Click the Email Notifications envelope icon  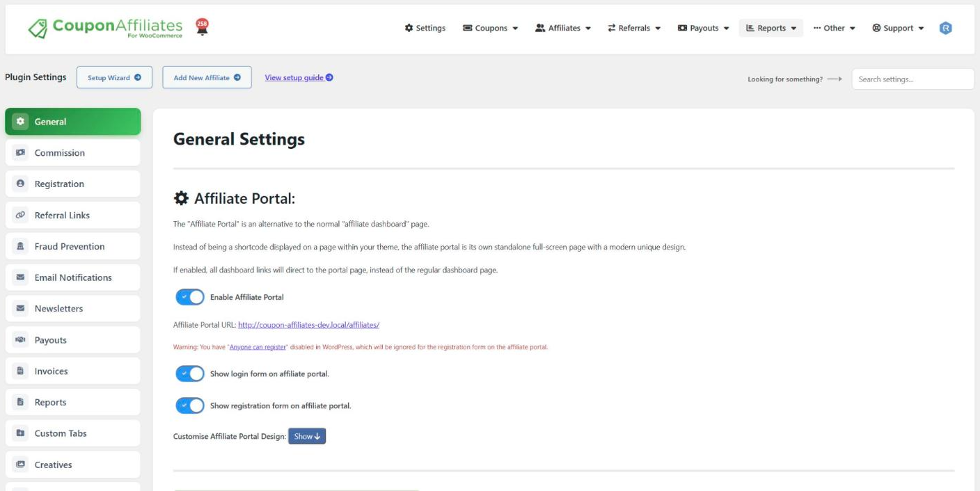(20, 277)
